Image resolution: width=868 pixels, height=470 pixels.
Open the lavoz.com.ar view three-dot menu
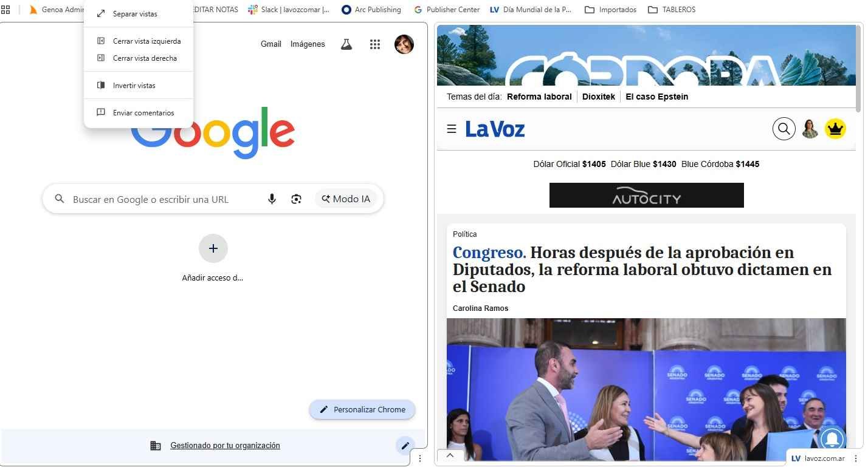[856, 458]
